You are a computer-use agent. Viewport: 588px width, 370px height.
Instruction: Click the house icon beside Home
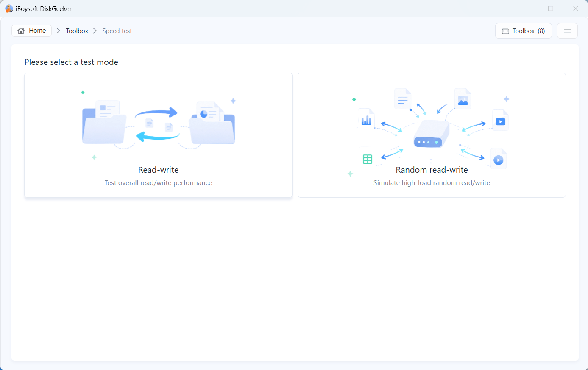(21, 31)
